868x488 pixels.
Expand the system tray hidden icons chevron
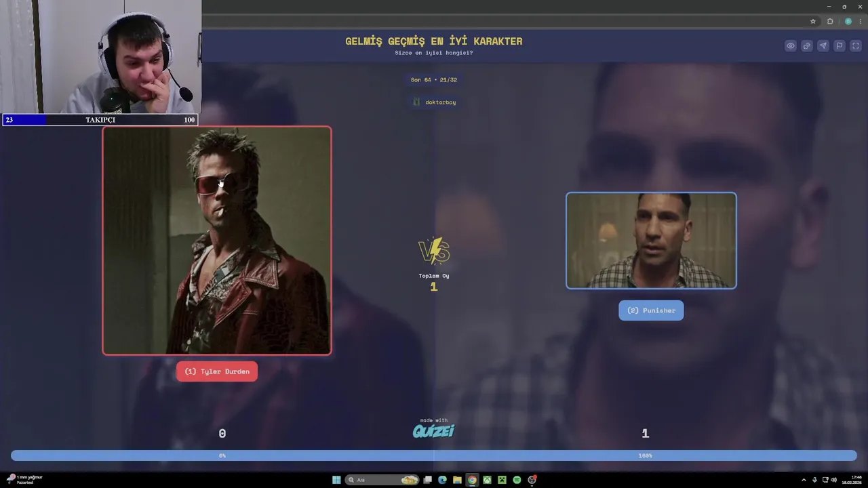(804, 480)
